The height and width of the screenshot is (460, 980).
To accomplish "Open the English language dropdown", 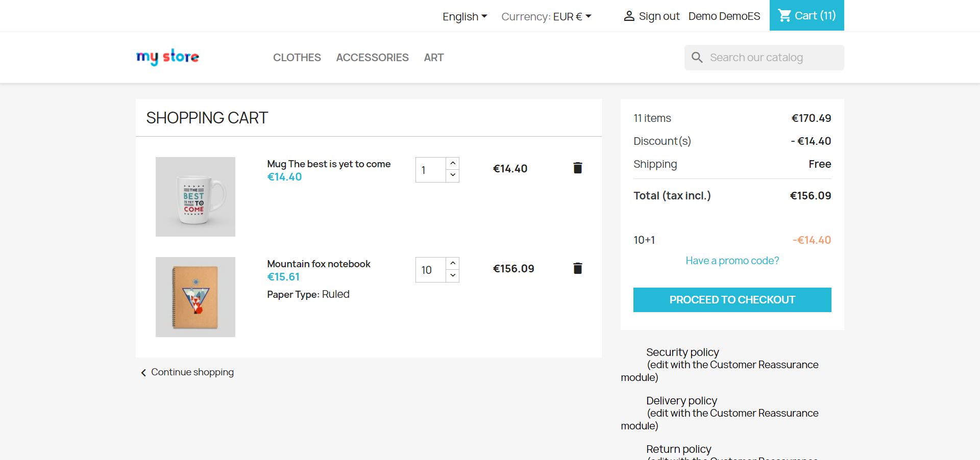I will (x=464, y=16).
